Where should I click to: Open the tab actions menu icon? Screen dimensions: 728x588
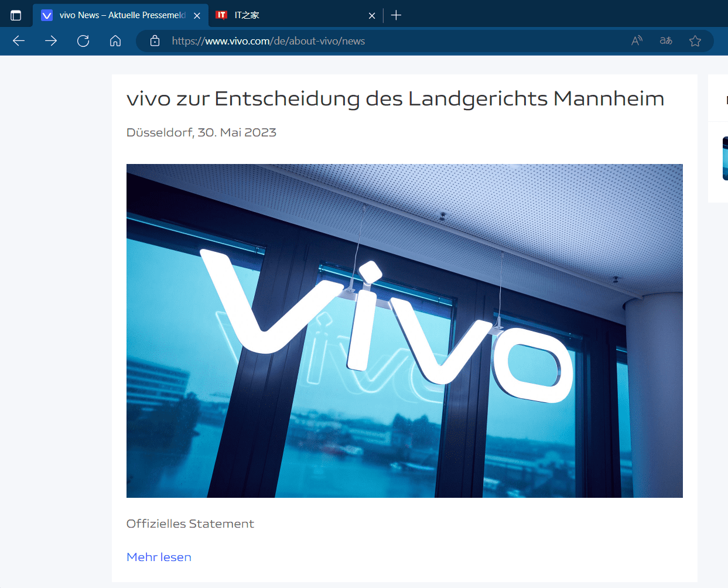coord(16,15)
